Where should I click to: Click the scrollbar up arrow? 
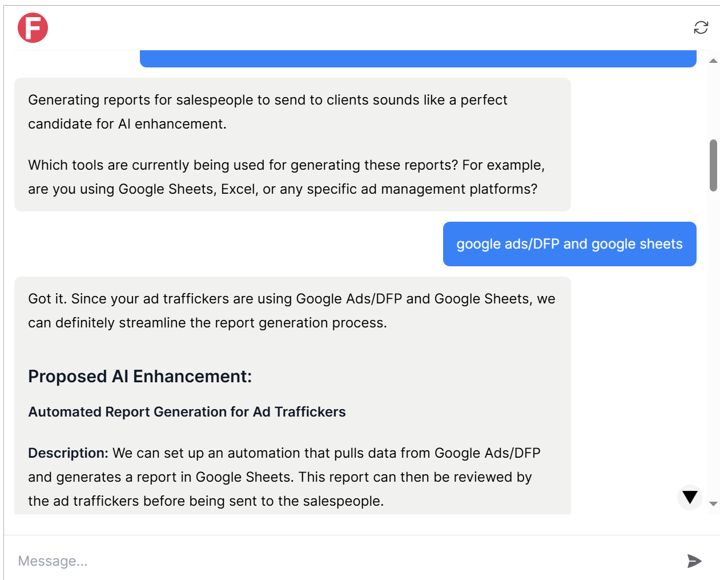[x=713, y=61]
